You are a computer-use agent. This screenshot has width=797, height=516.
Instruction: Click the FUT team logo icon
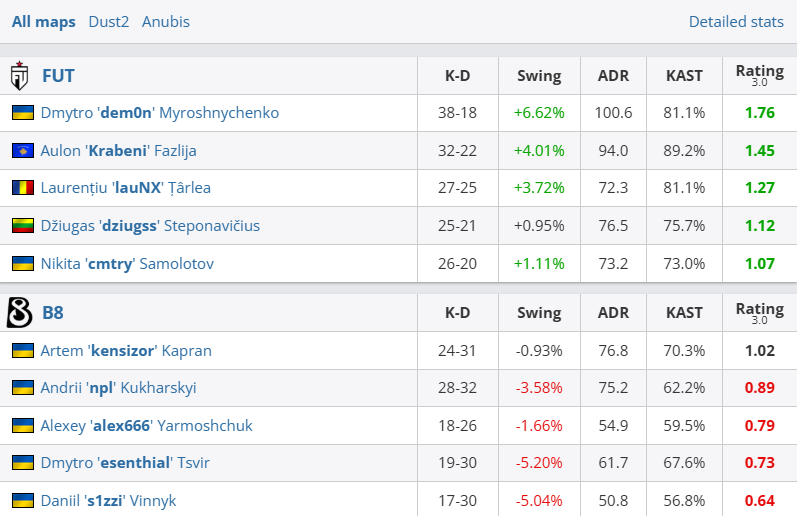19,76
